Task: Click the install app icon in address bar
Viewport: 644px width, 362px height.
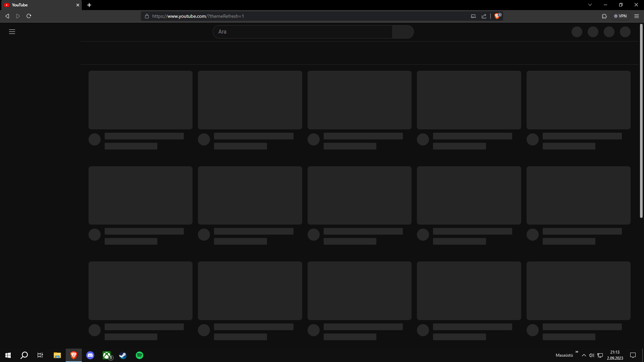Action: tap(473, 16)
